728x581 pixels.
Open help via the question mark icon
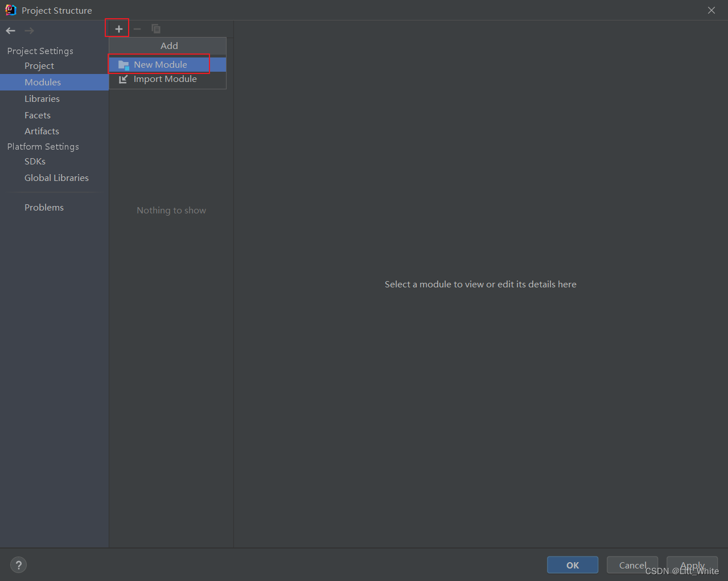pos(19,565)
